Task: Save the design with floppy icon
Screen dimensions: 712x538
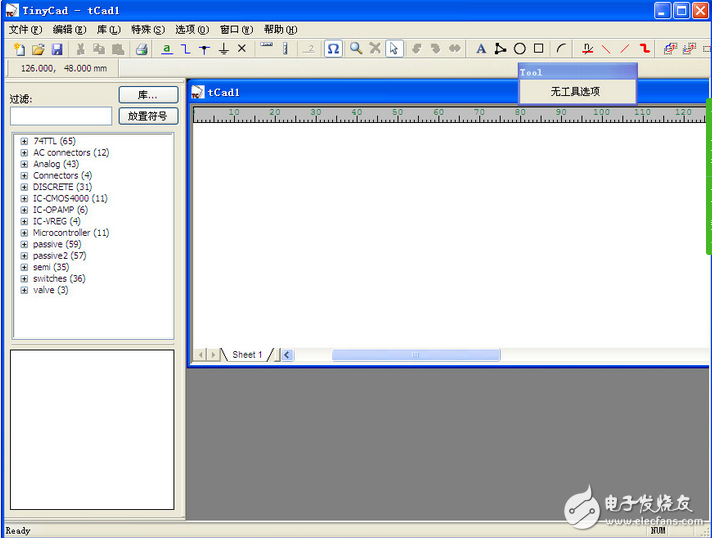Action: click(x=57, y=49)
